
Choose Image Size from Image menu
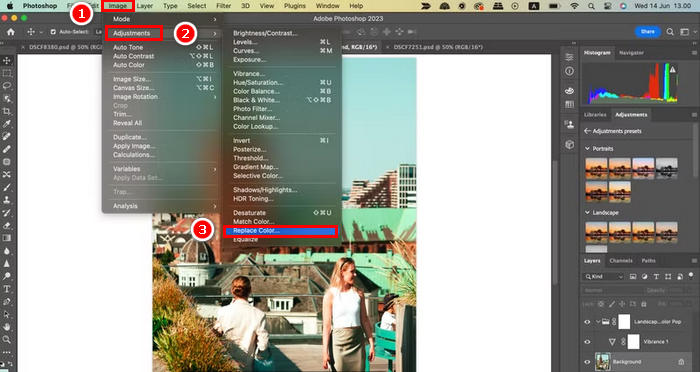pos(161,79)
